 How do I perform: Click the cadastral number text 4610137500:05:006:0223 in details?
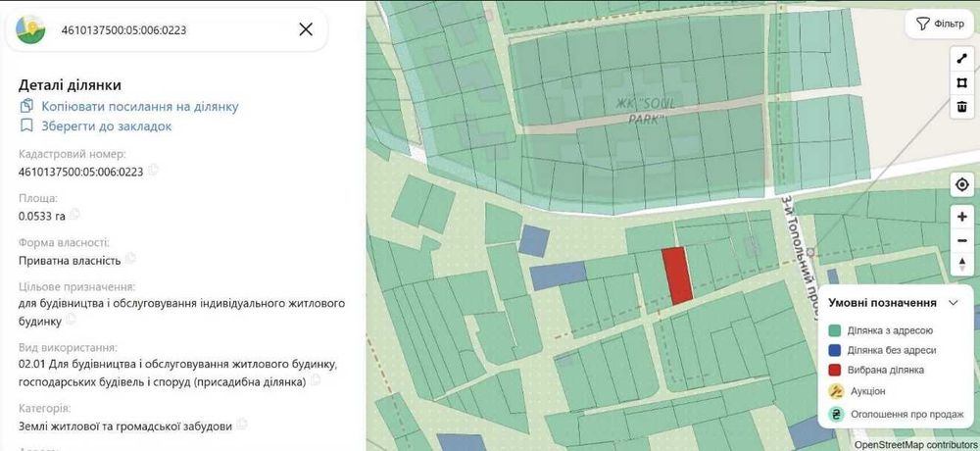[x=81, y=172]
